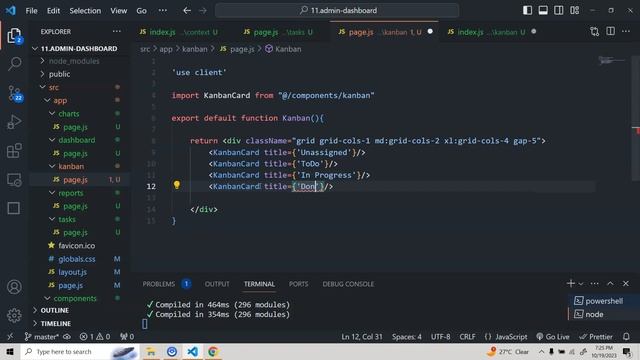
Task: Open the Extensions view
Action: point(14,150)
